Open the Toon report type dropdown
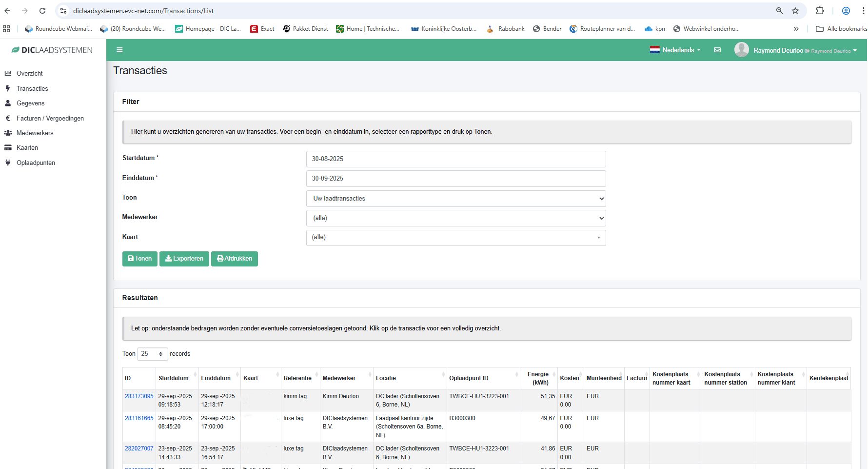Screen dimensions: 868x469 point(456,199)
